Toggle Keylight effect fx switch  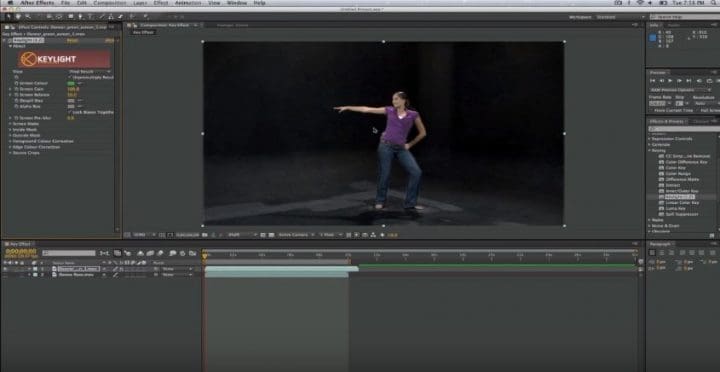point(11,41)
